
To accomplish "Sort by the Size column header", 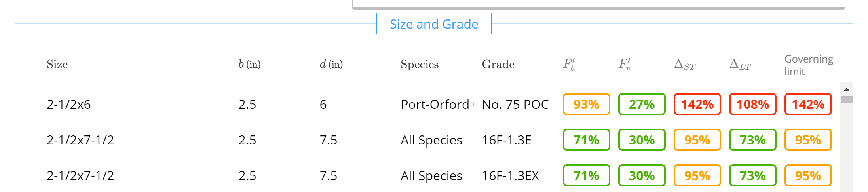I will 57,64.
